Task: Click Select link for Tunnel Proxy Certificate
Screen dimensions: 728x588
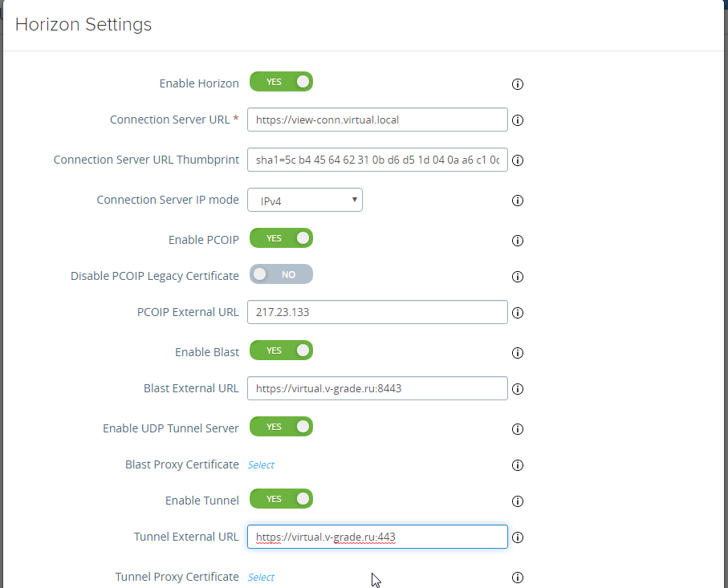Action: point(261,578)
